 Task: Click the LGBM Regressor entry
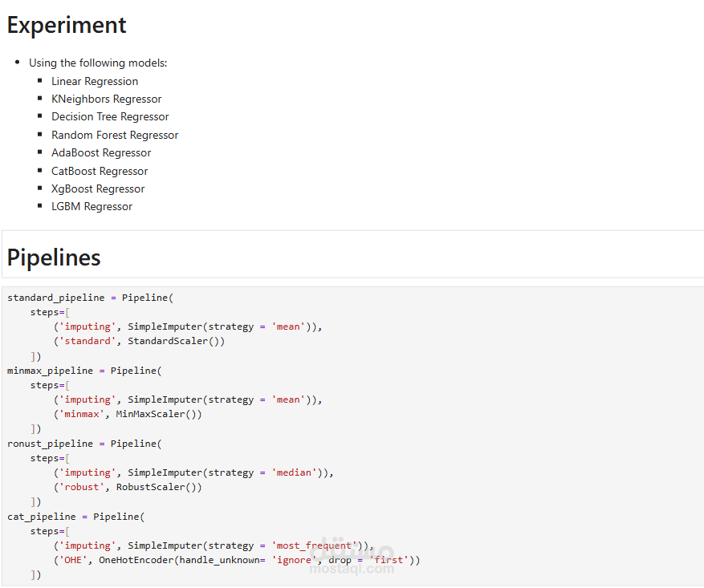(92, 206)
